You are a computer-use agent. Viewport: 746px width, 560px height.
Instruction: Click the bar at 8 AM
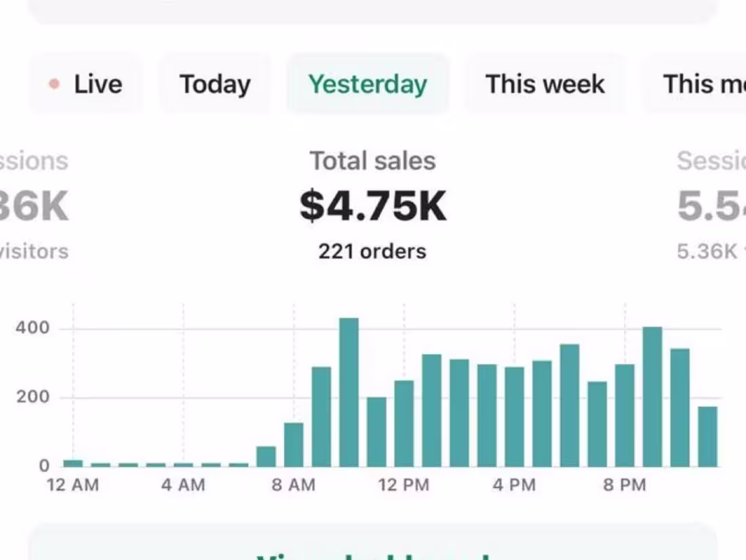coord(294,445)
